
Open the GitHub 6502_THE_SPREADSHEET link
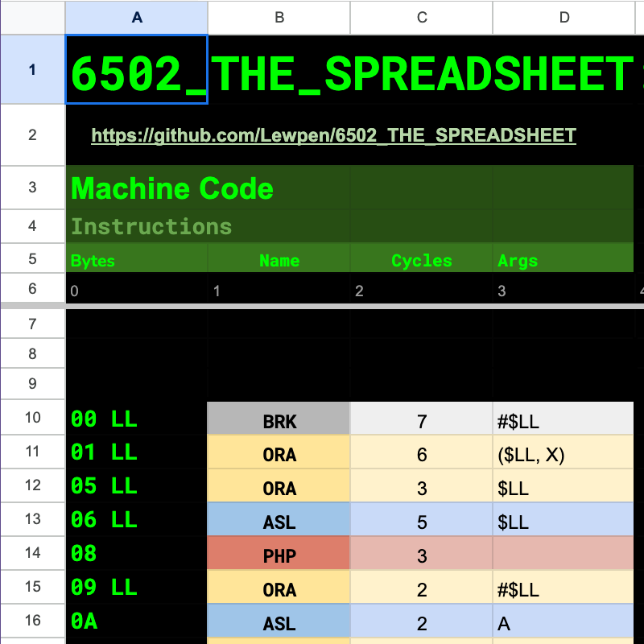(333, 135)
